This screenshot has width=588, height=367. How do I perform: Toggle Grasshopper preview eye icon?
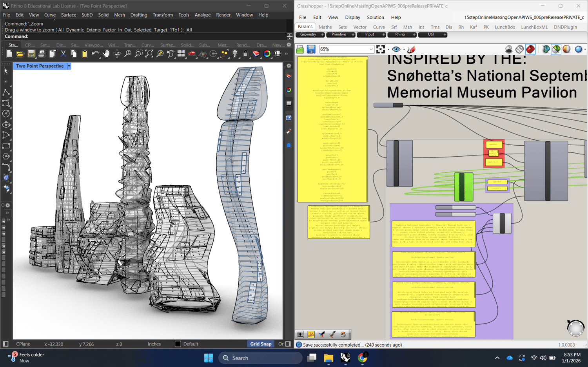click(396, 49)
